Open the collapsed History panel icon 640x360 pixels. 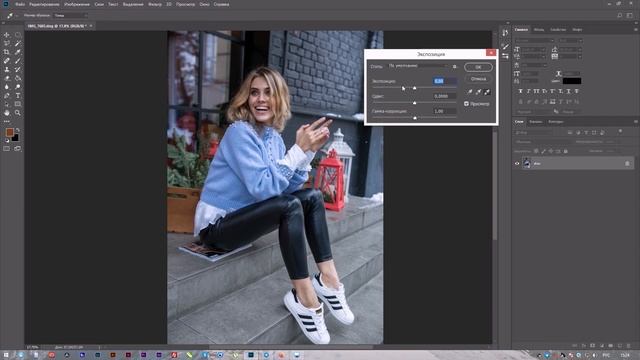pyautogui.click(x=505, y=33)
